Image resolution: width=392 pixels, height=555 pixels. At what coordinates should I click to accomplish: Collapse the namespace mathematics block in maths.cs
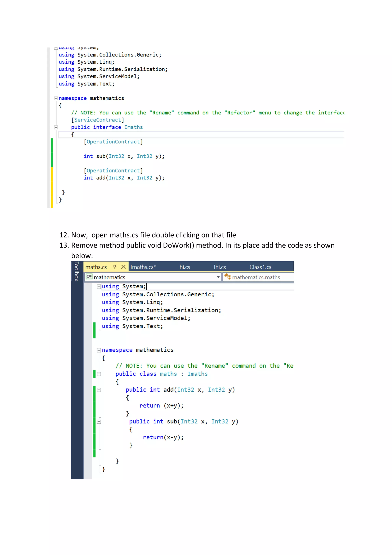[x=99, y=350]
